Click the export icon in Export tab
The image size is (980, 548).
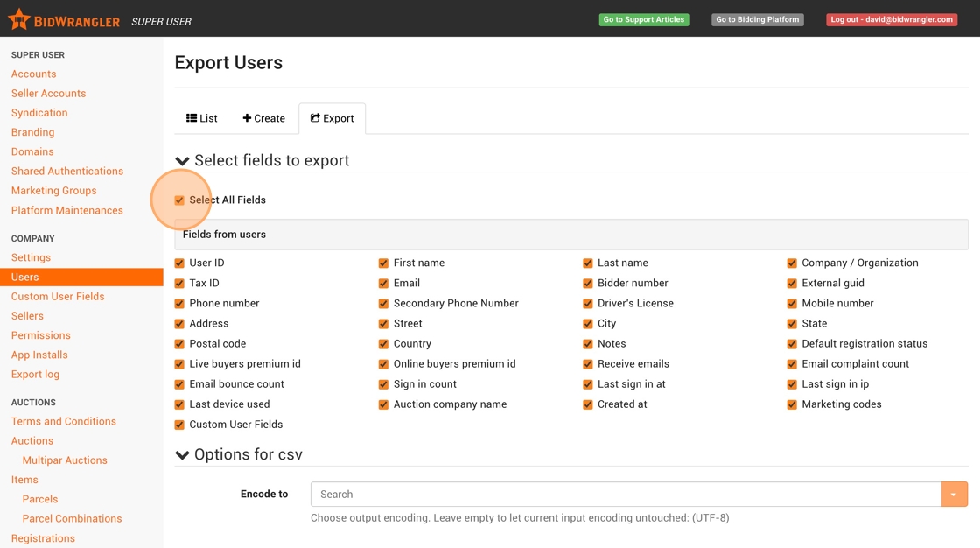[315, 118]
